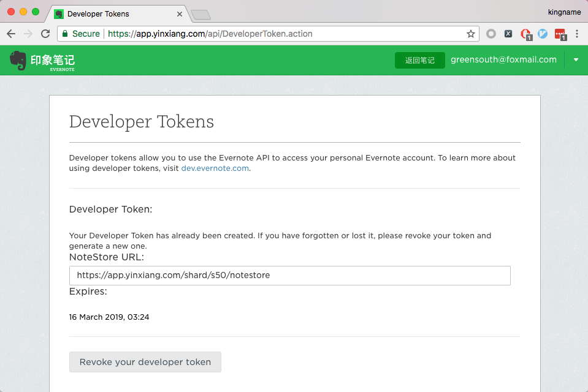Open the dev.evernote.com link
588x392 pixels.
[215, 168]
